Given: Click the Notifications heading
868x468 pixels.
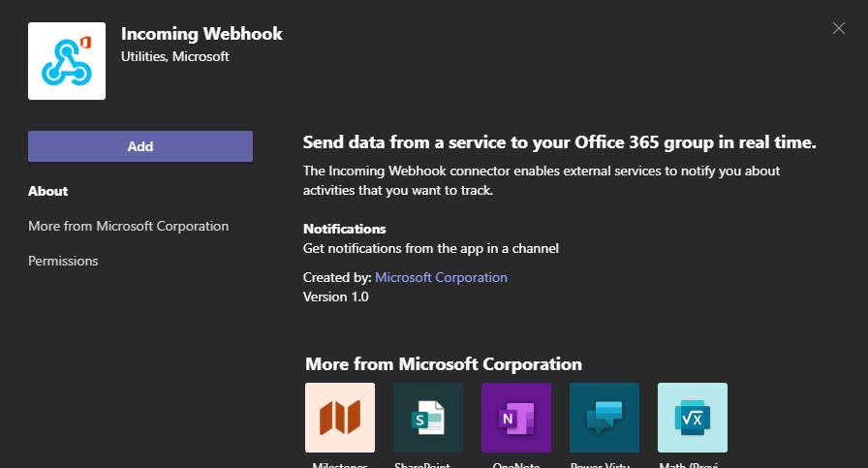Looking at the screenshot, I should (344, 229).
